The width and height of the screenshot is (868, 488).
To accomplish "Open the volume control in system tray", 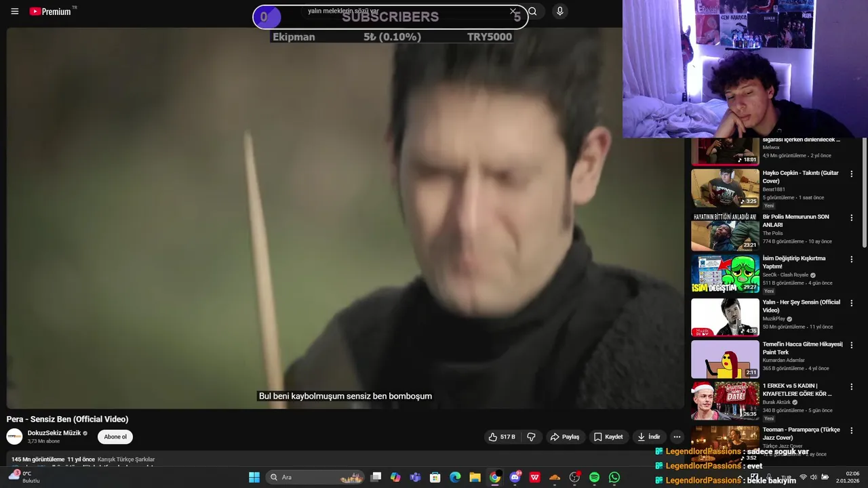I will tap(814, 477).
